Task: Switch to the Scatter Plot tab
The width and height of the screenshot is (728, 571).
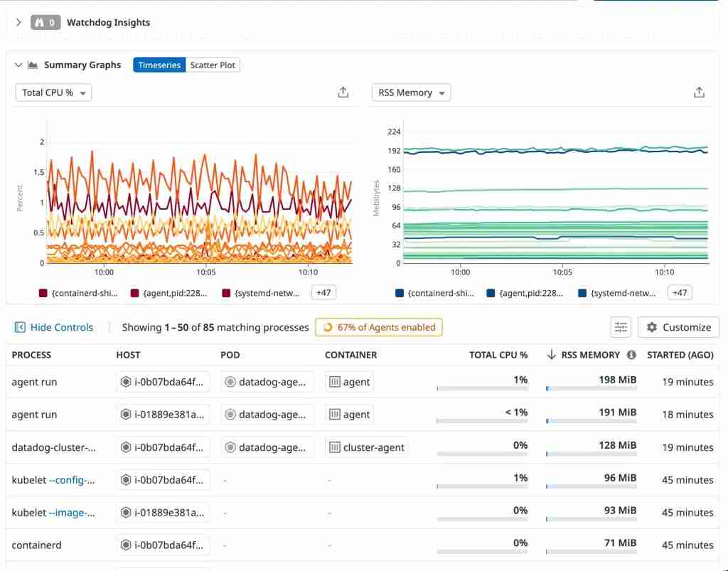Action: (213, 65)
